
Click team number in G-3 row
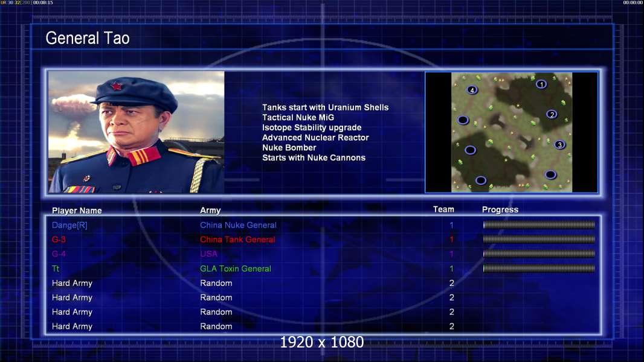(x=451, y=240)
